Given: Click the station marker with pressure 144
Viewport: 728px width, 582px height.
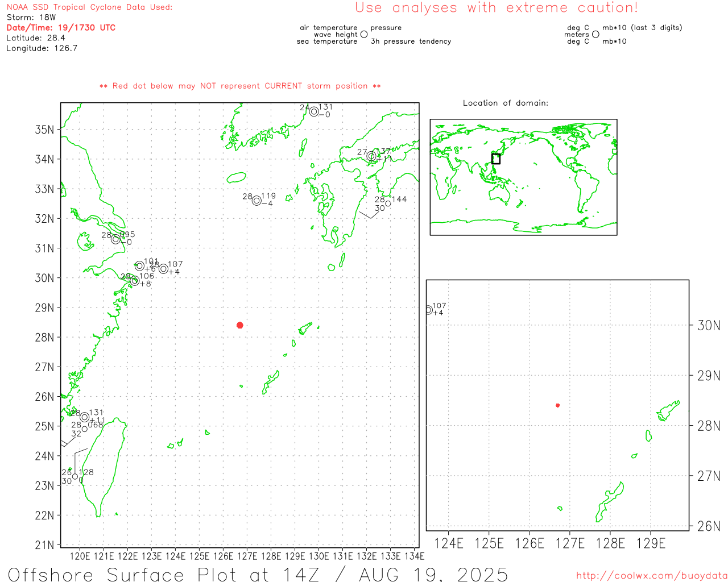Looking at the screenshot, I should pos(388,203).
